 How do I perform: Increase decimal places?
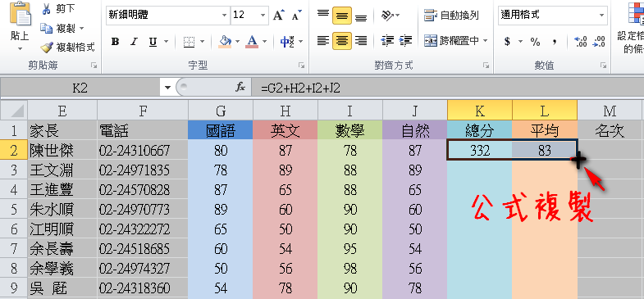pyautogui.click(x=581, y=42)
